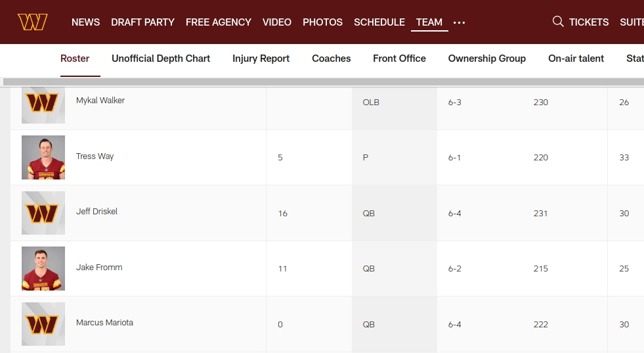The width and height of the screenshot is (644, 353).
Task: Switch to Unofficial Depth Chart tab
Action: [161, 59]
